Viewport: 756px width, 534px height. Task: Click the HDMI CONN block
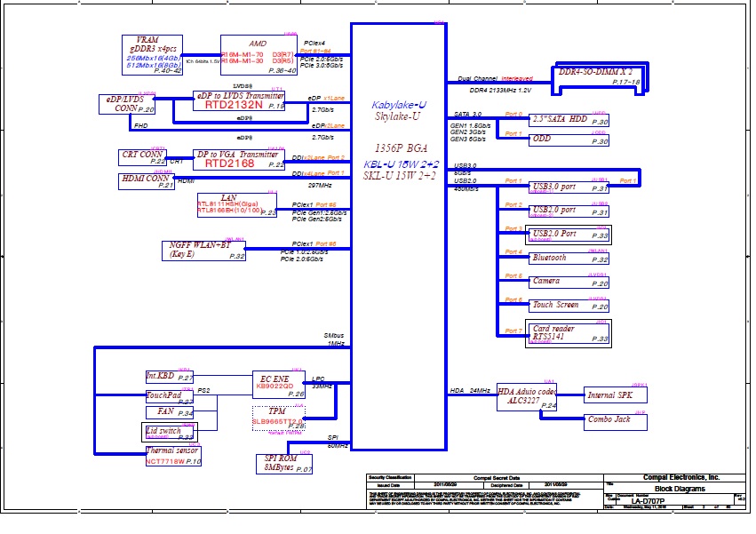point(146,181)
